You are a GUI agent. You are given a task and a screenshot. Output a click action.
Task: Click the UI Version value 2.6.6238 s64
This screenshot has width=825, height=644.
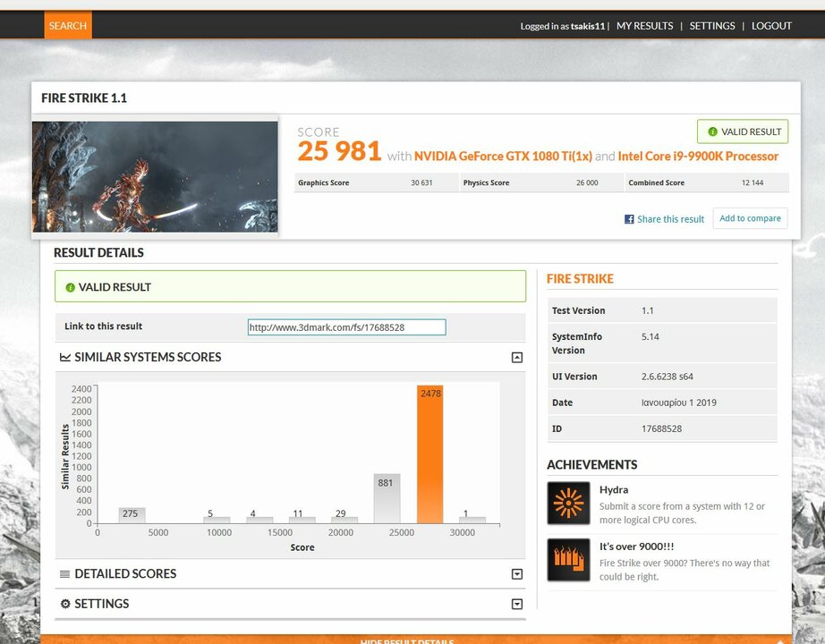coord(668,377)
